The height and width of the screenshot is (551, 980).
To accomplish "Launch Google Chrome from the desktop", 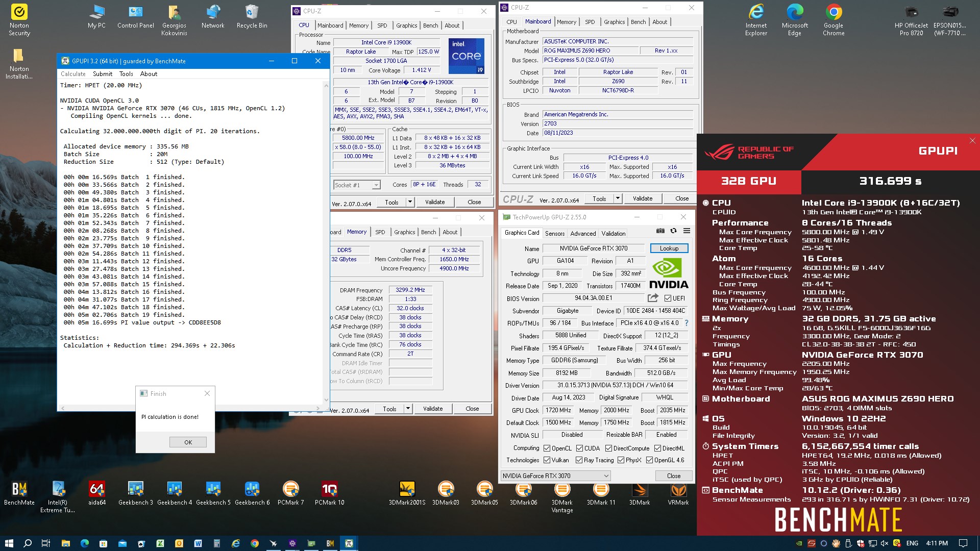I will point(834,20).
